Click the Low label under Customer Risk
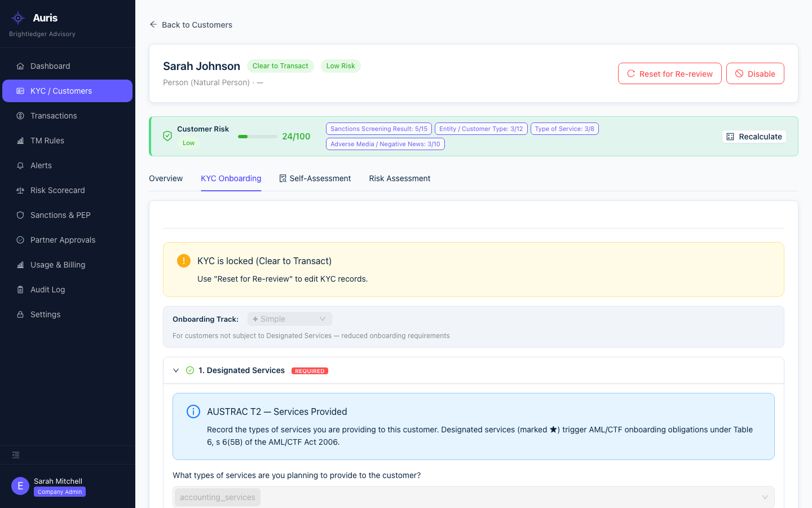 [x=188, y=143]
